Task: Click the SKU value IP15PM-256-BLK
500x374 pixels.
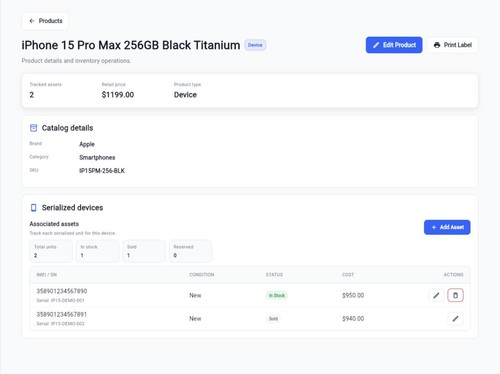Action: 102,171
